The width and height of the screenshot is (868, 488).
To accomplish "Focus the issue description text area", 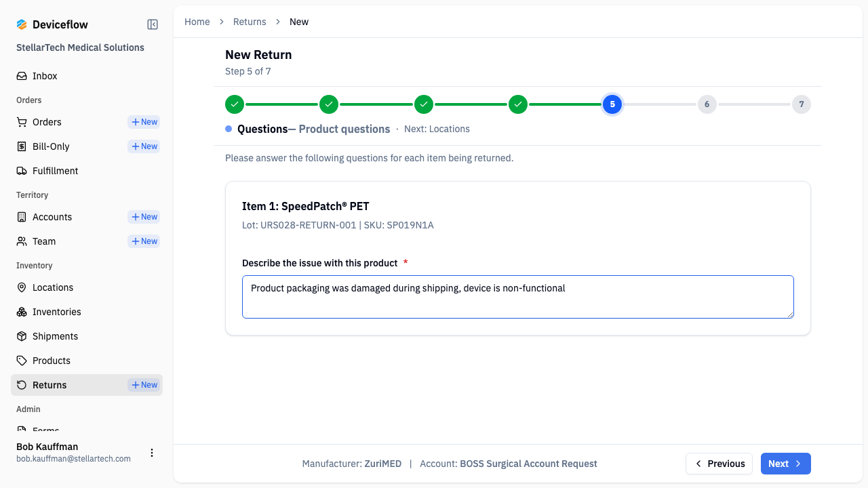I will coord(518,297).
